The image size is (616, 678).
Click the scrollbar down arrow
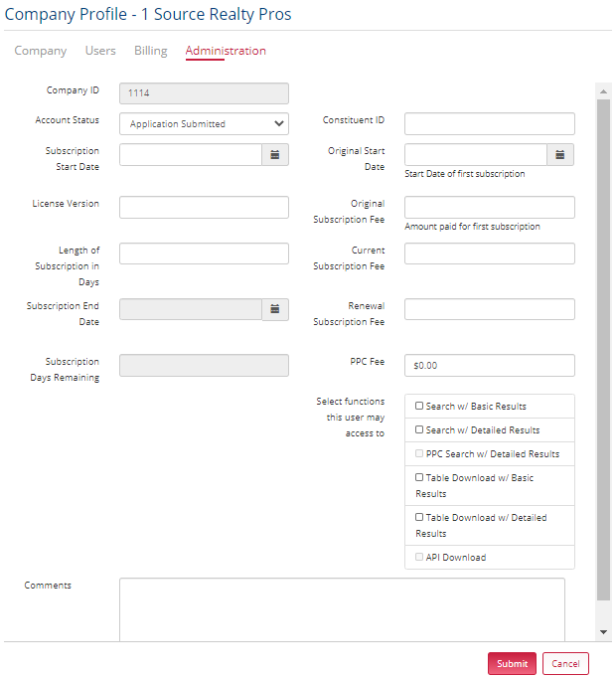(x=603, y=632)
